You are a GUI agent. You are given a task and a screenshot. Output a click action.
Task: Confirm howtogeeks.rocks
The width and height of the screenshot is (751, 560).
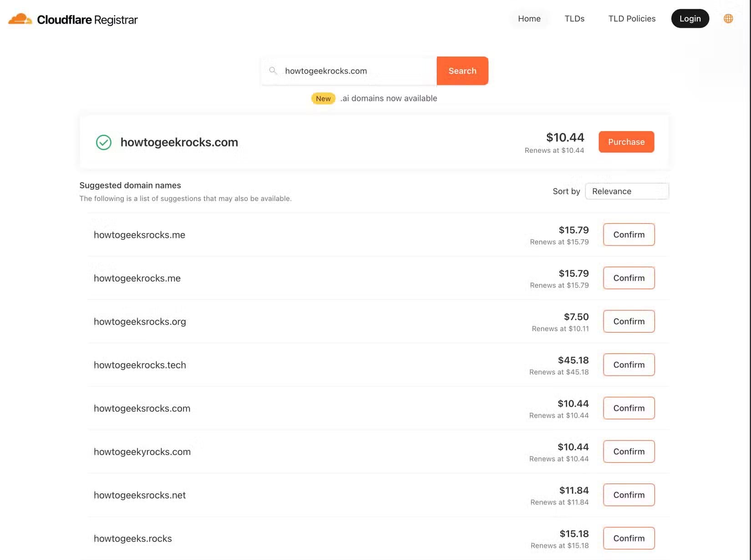[x=629, y=539]
